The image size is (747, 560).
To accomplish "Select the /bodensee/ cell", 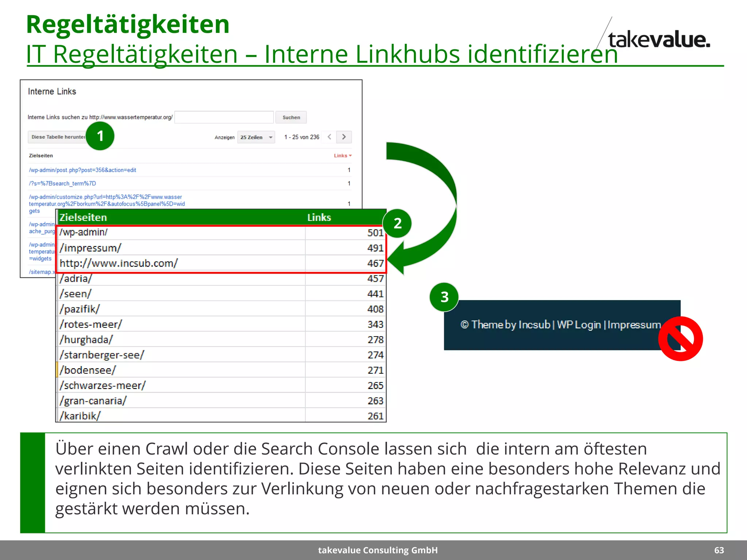I will [x=182, y=370].
